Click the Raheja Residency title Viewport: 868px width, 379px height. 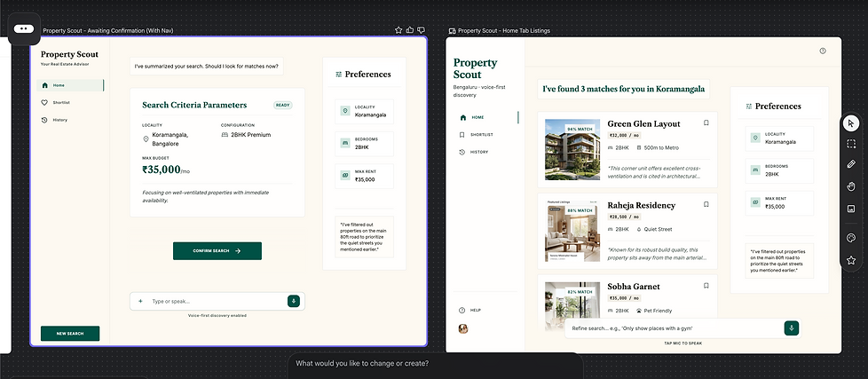[642, 205]
